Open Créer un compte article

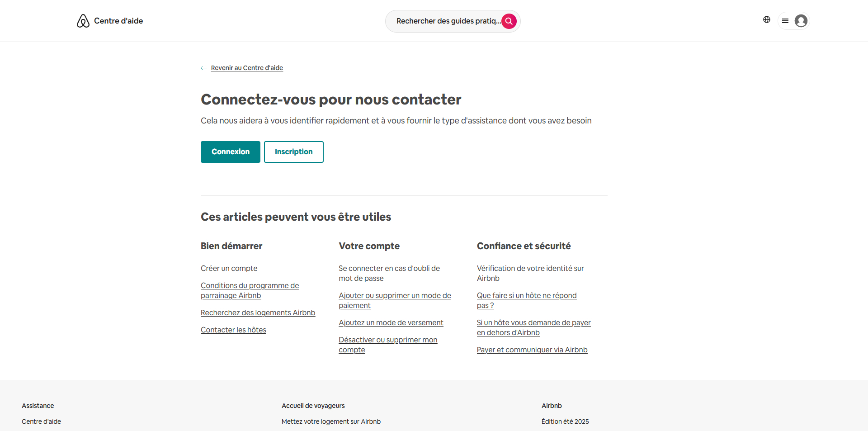pyautogui.click(x=229, y=269)
